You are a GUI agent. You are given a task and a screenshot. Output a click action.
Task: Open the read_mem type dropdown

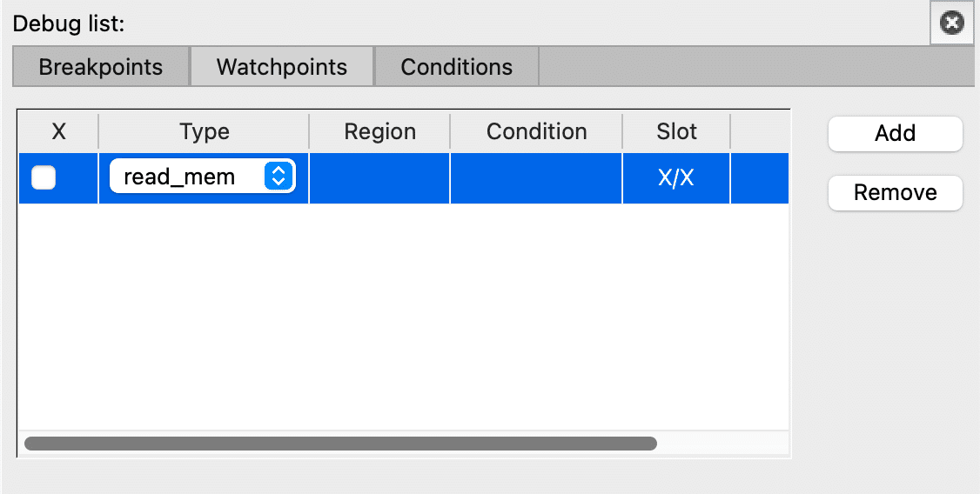click(202, 177)
